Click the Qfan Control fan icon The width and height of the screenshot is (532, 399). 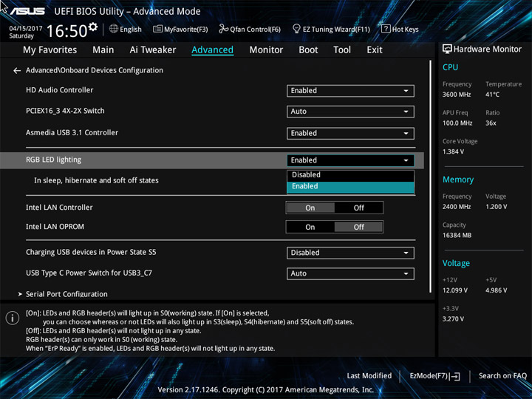(223, 29)
